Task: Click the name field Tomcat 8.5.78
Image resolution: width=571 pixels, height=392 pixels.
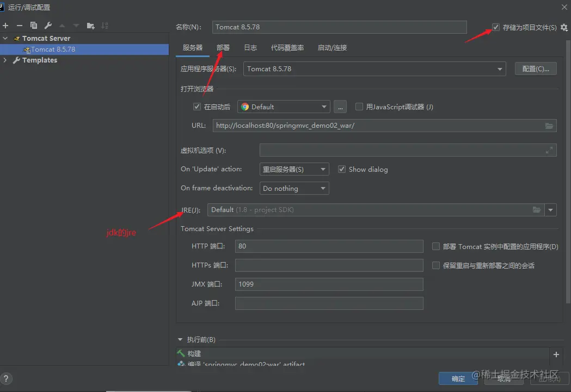Action: pos(340,27)
